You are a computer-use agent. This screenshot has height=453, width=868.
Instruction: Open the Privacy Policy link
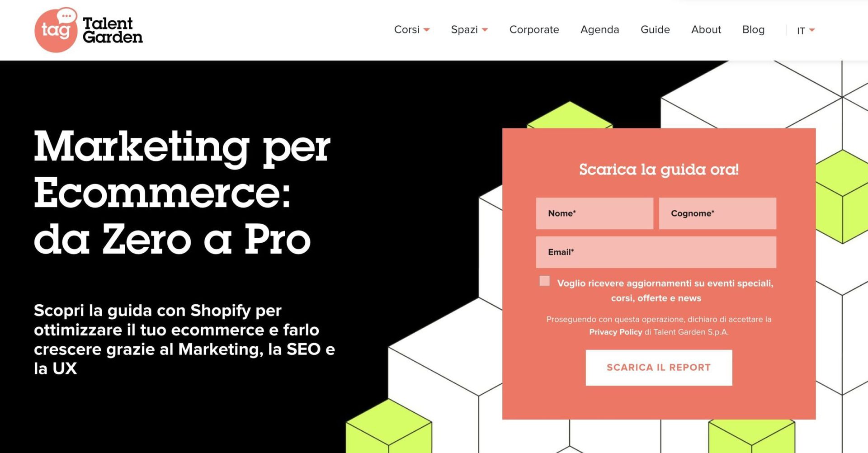tap(615, 332)
